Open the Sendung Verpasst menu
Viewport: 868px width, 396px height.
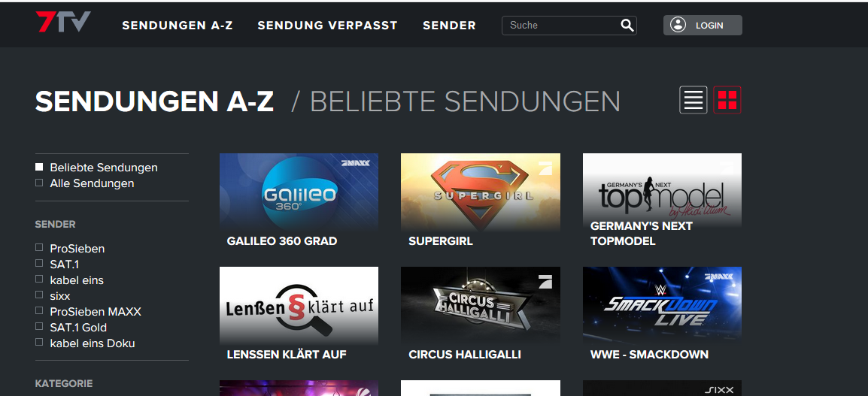pyautogui.click(x=328, y=26)
